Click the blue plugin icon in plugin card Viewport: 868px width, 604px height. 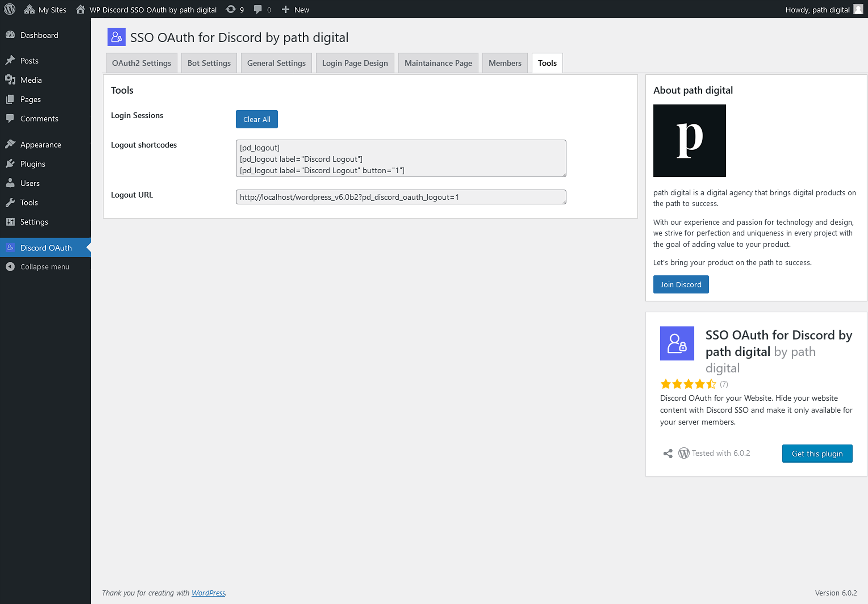(677, 343)
